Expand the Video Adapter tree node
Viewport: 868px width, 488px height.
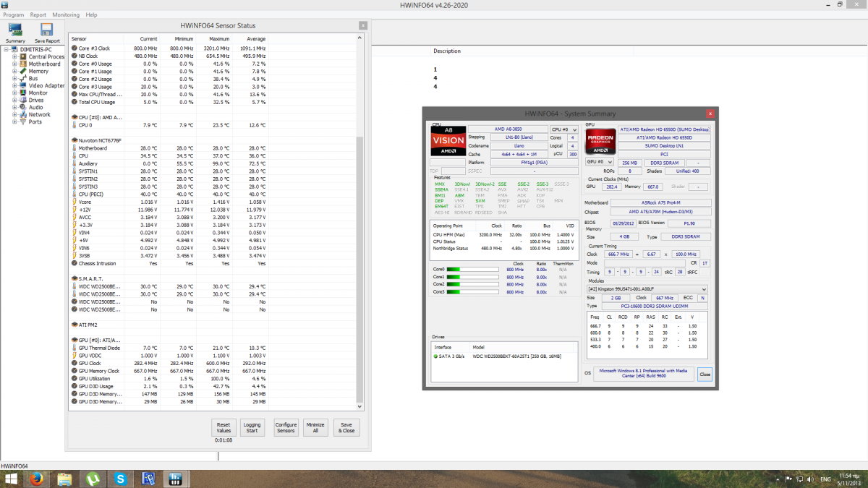(x=14, y=85)
